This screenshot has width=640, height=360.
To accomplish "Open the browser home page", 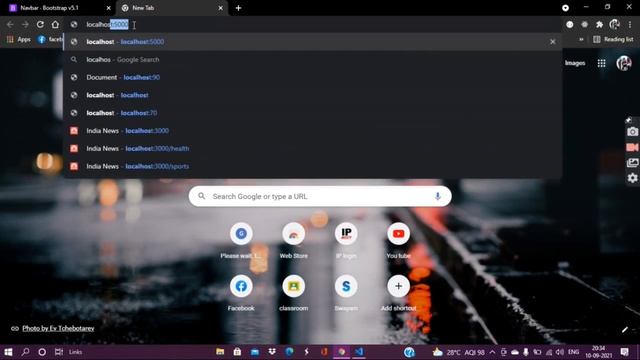I will pyautogui.click(x=55, y=24).
